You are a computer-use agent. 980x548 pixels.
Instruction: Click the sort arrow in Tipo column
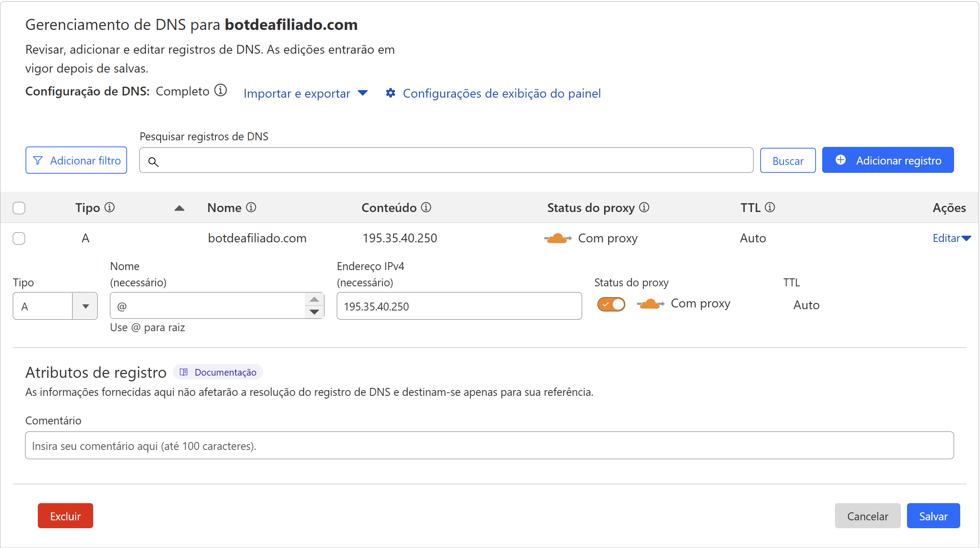(x=179, y=208)
